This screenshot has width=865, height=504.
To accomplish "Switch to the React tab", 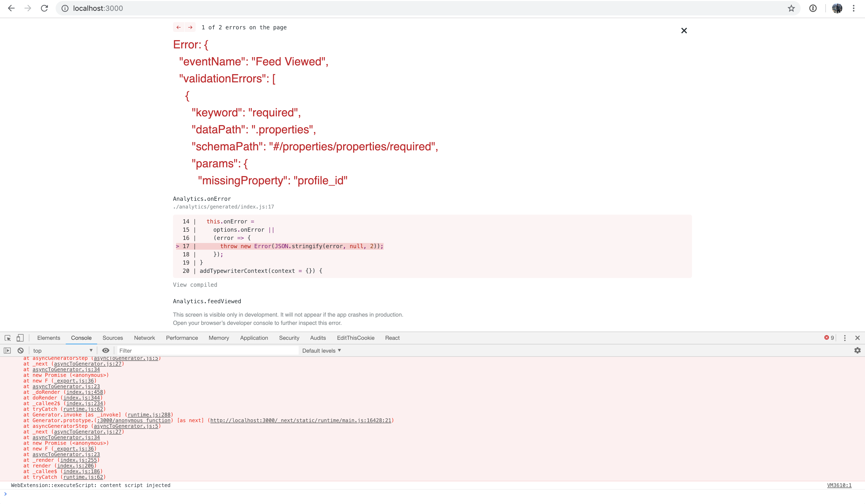I will click(392, 338).
